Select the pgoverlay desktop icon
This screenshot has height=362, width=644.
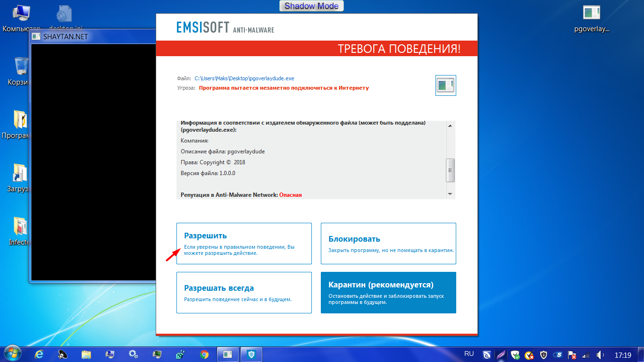592,19
